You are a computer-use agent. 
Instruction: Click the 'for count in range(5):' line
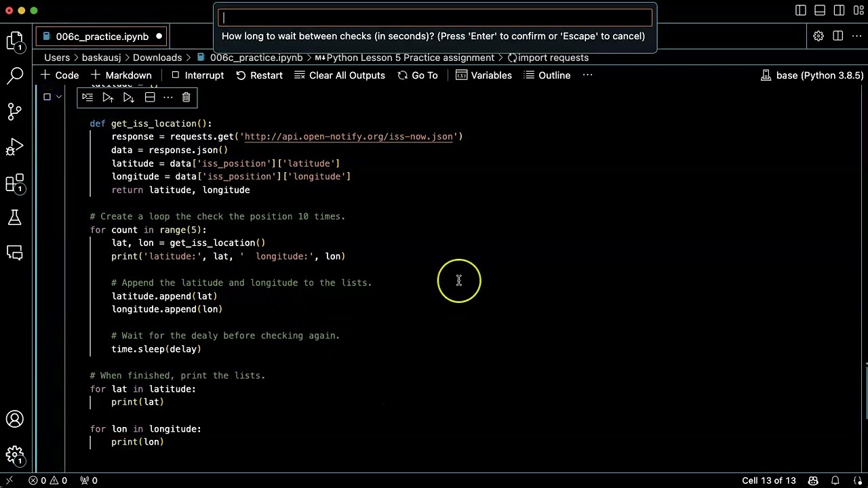[149, 230]
